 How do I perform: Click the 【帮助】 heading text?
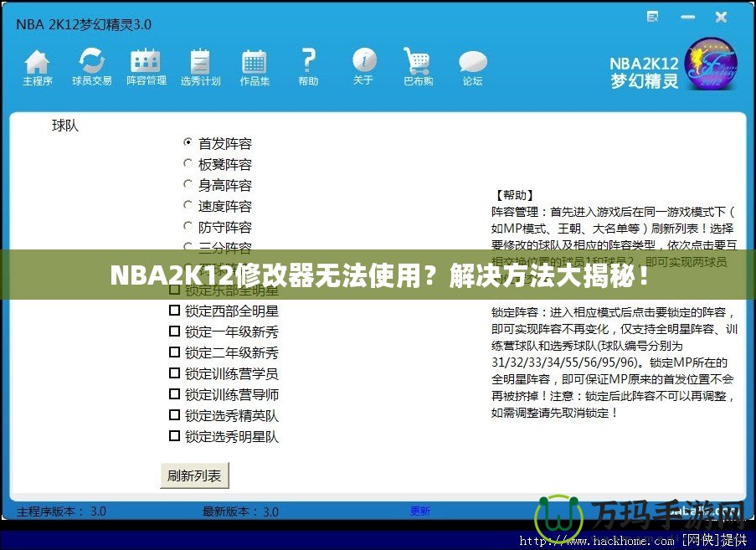(x=514, y=195)
